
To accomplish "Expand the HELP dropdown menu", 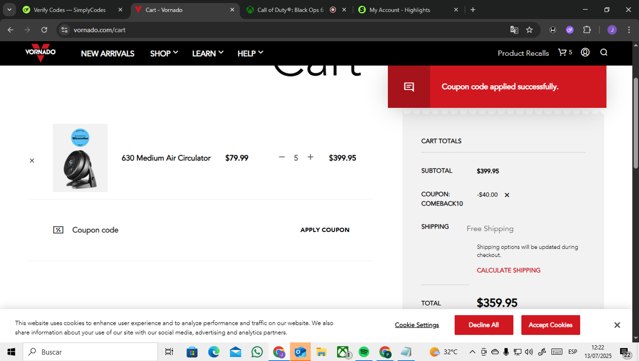I will (250, 53).
